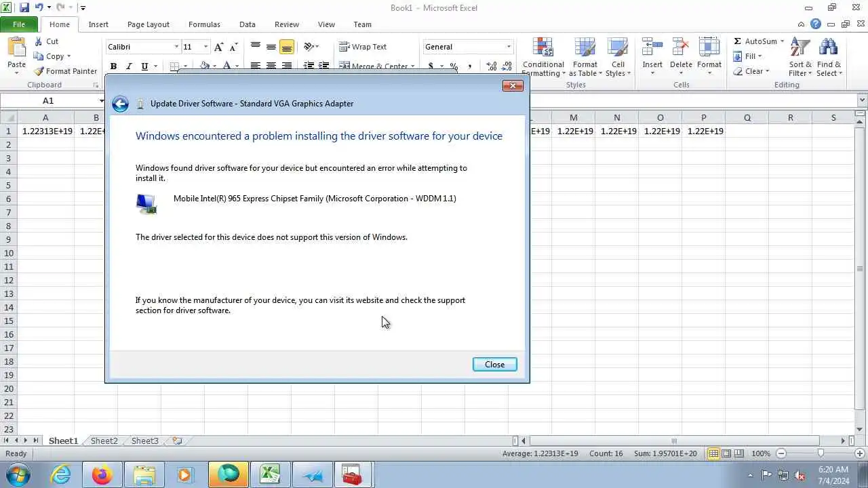Open Internet Explorer from taskbar
The image size is (868, 488).
pyautogui.click(x=61, y=474)
